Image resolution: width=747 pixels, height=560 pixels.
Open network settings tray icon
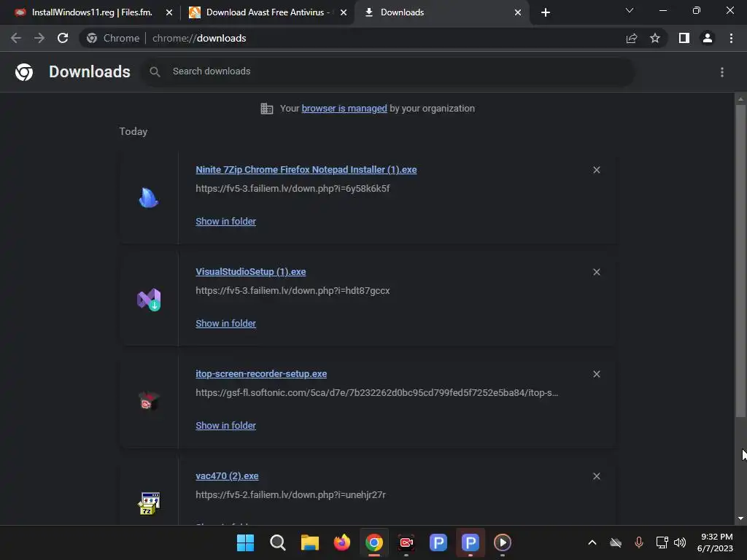[x=662, y=542]
